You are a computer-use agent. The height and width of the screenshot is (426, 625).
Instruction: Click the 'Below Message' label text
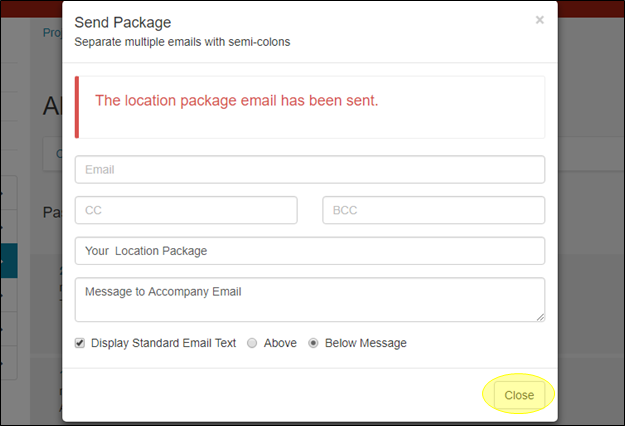click(365, 343)
